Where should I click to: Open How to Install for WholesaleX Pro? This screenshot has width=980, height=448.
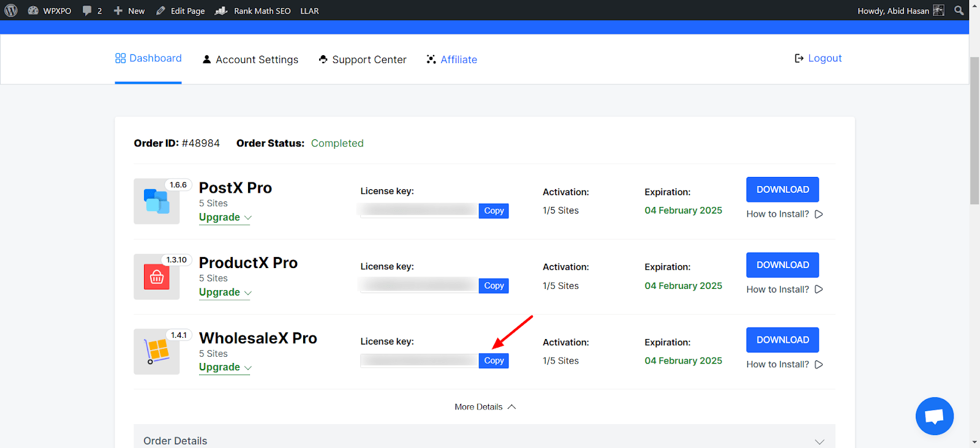tap(785, 364)
